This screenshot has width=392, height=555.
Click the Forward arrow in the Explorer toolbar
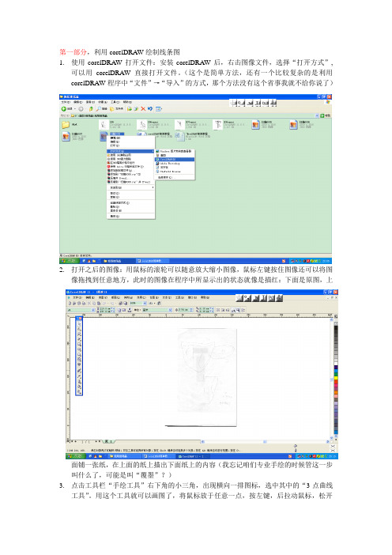coord(81,108)
